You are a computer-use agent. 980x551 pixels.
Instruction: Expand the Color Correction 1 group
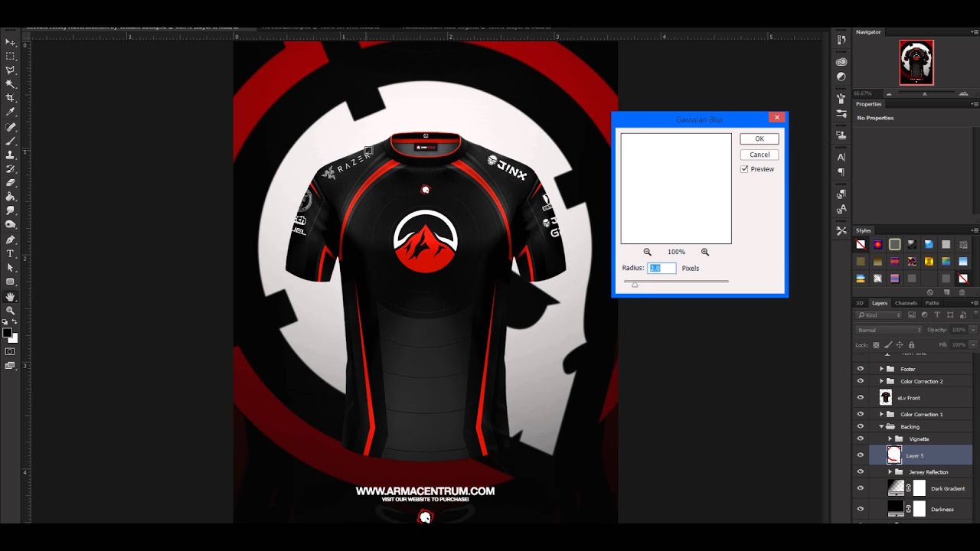point(881,414)
